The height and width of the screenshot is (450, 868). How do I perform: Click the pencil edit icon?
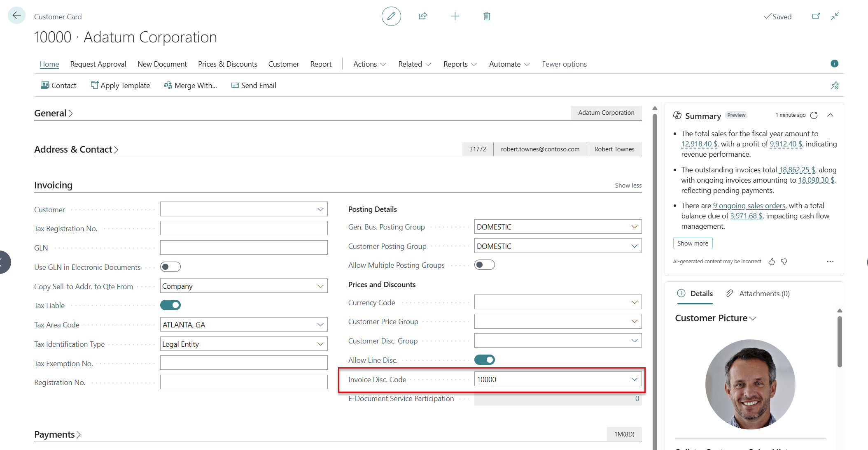391,16
